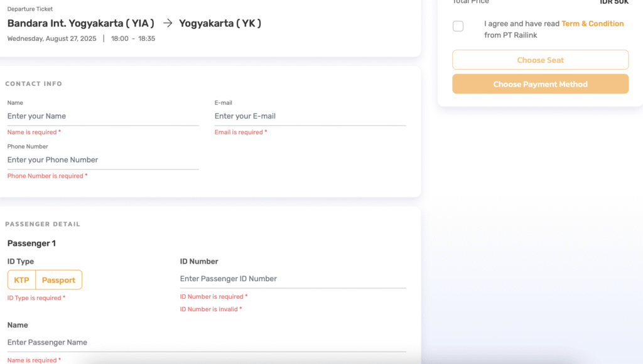Click the Passenger ID Number field
The width and height of the screenshot is (643, 364).
coord(293,279)
